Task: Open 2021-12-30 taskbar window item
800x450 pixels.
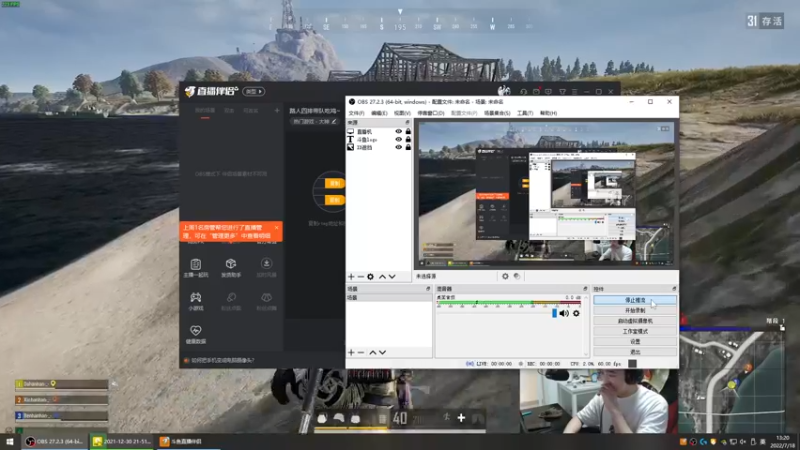Action: tap(121, 441)
